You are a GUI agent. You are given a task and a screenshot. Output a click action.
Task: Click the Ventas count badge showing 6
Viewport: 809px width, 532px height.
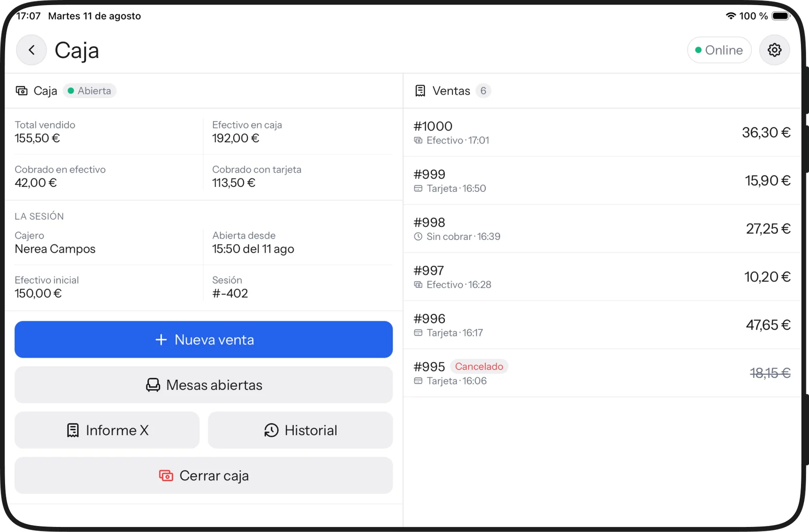[483, 91]
